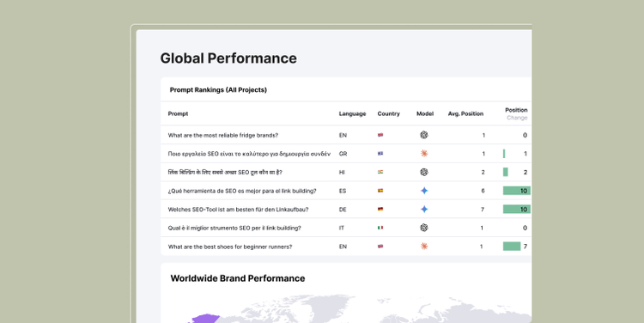Viewport: 644px width, 323px height.
Task: Click the Model column header
Action: pyautogui.click(x=425, y=114)
